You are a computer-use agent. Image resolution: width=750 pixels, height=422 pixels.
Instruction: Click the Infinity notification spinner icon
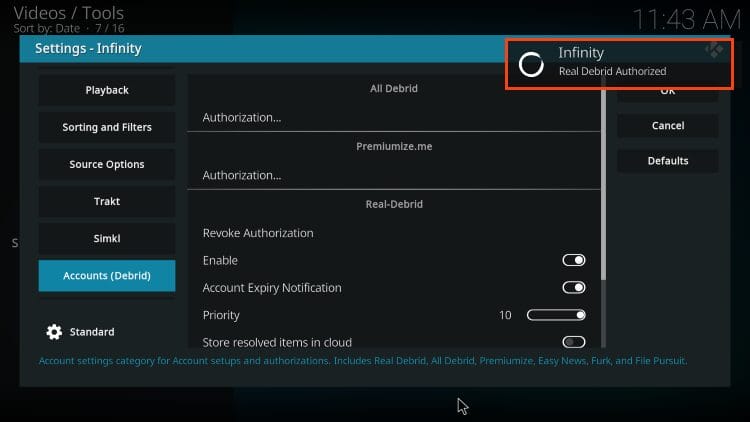531,65
